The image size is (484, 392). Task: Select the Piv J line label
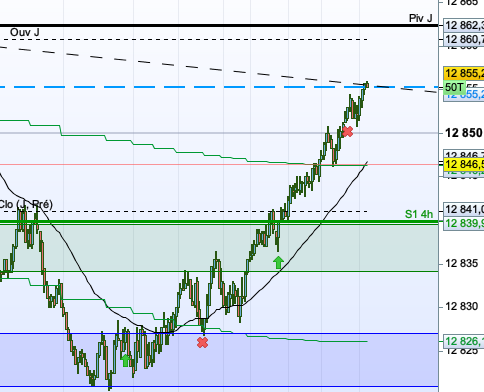coord(421,18)
